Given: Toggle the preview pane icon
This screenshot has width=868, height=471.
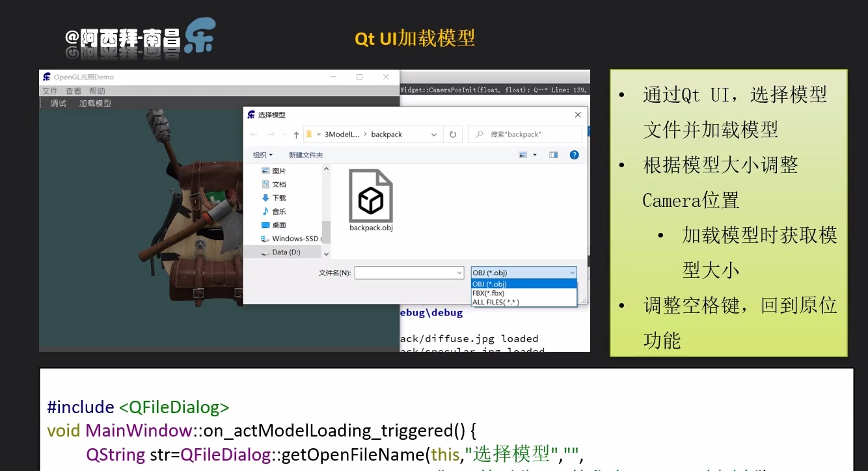Looking at the screenshot, I should 553,154.
